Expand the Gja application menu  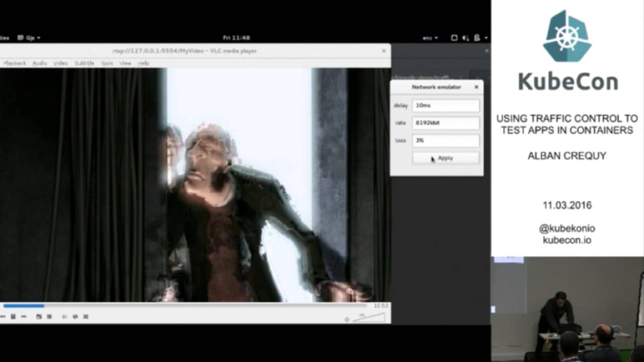(29, 38)
